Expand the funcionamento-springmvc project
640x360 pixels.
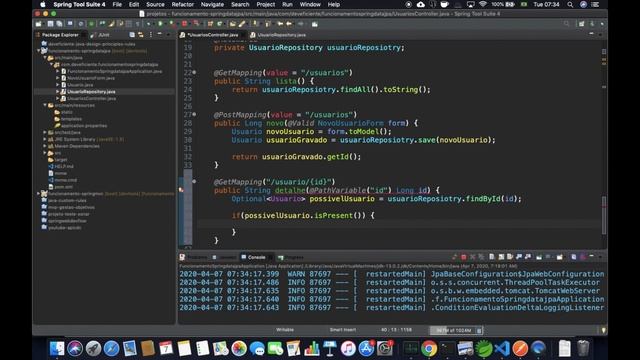pyautogui.click(x=39, y=193)
